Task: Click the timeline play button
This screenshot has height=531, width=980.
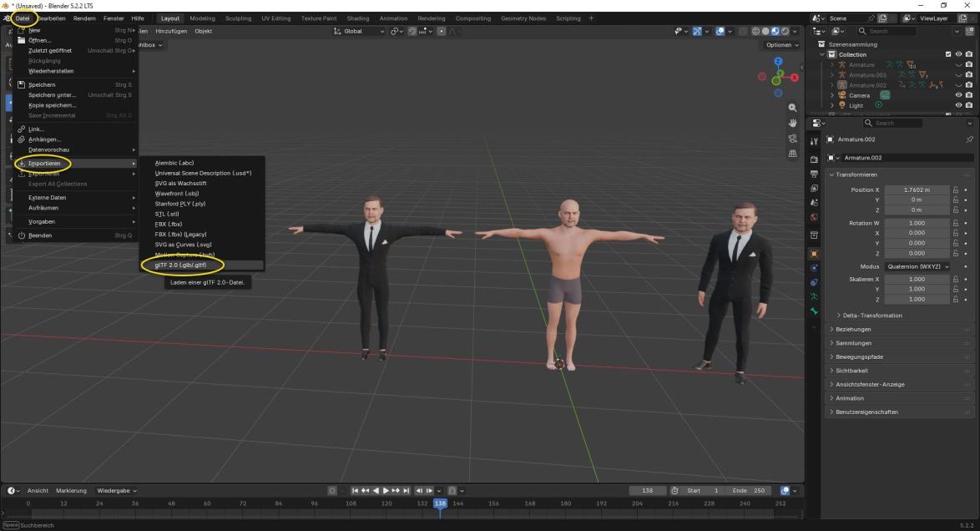Action: [386, 491]
